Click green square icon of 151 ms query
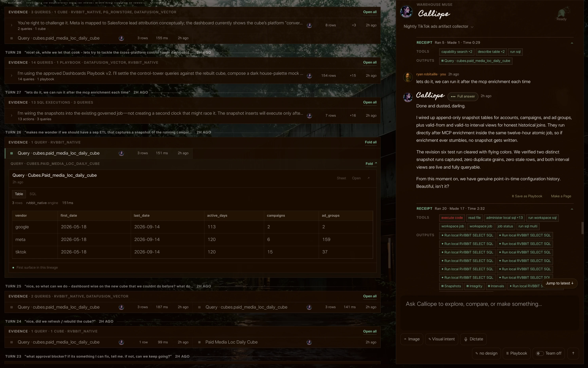The height and width of the screenshot is (368, 588). (x=11, y=153)
